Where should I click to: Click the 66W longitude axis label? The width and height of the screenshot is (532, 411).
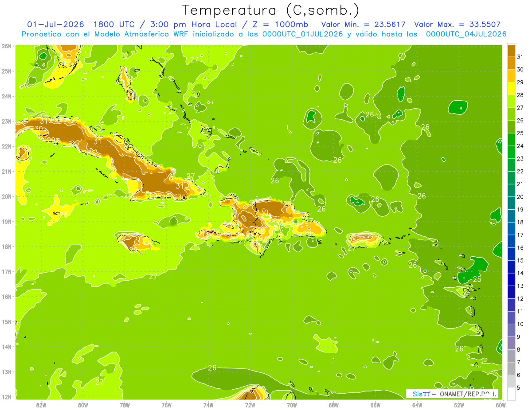click(x=376, y=405)
